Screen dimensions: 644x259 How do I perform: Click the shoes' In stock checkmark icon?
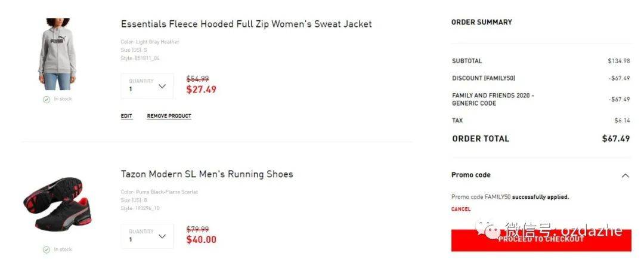click(x=47, y=249)
